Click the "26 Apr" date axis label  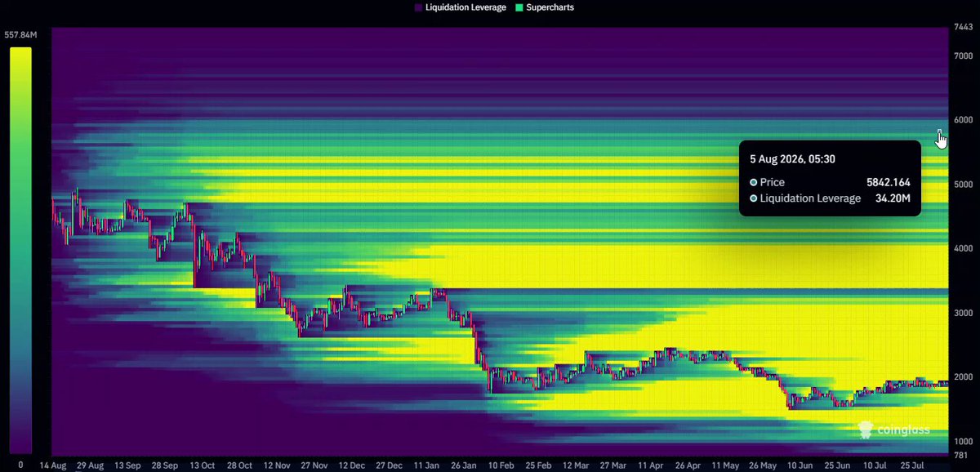689,465
